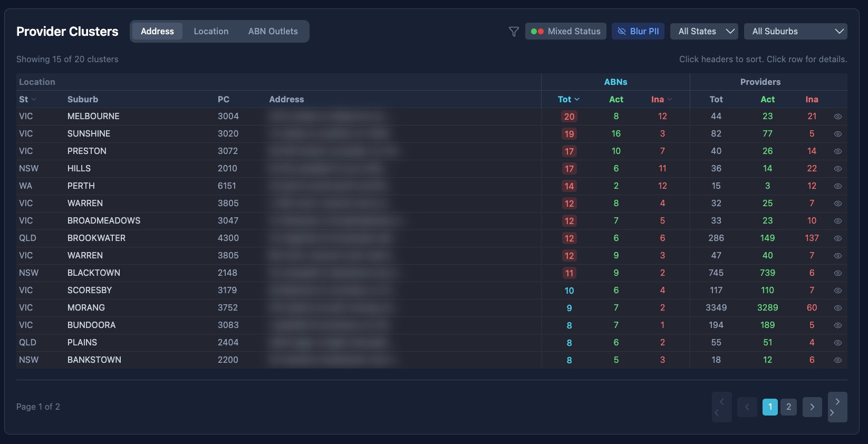
Task: Select the SCORESBY suburb cell
Action: click(x=90, y=290)
